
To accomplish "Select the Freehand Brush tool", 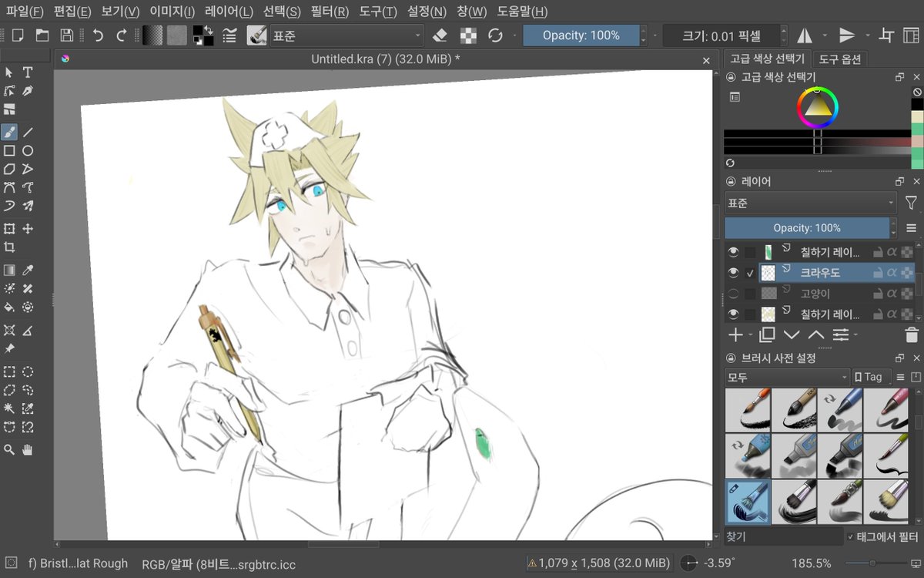I will [9, 133].
